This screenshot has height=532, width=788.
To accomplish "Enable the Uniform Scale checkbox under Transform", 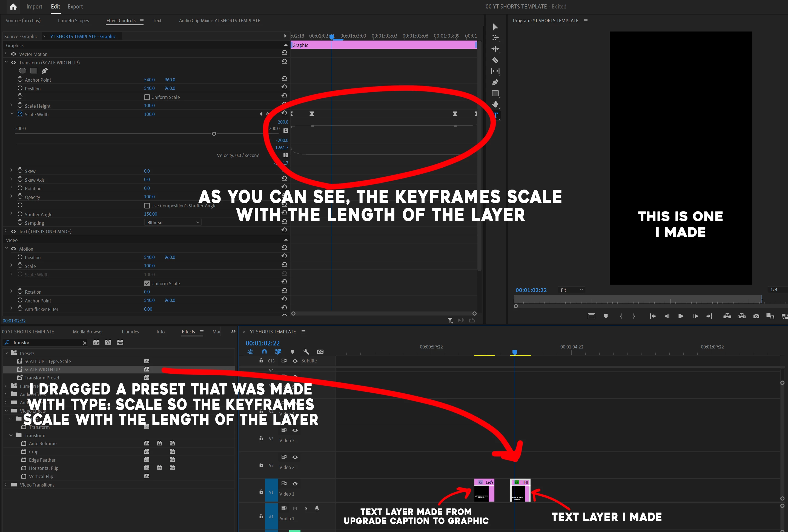I will tap(147, 97).
